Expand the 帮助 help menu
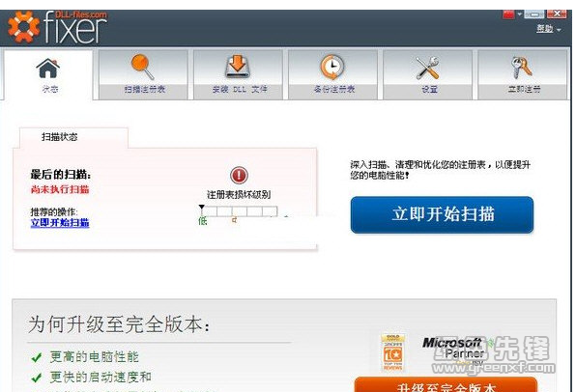 548,29
